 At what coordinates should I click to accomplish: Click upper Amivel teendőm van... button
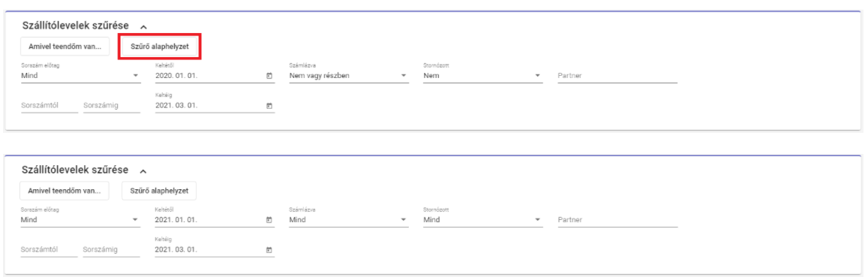tap(65, 47)
